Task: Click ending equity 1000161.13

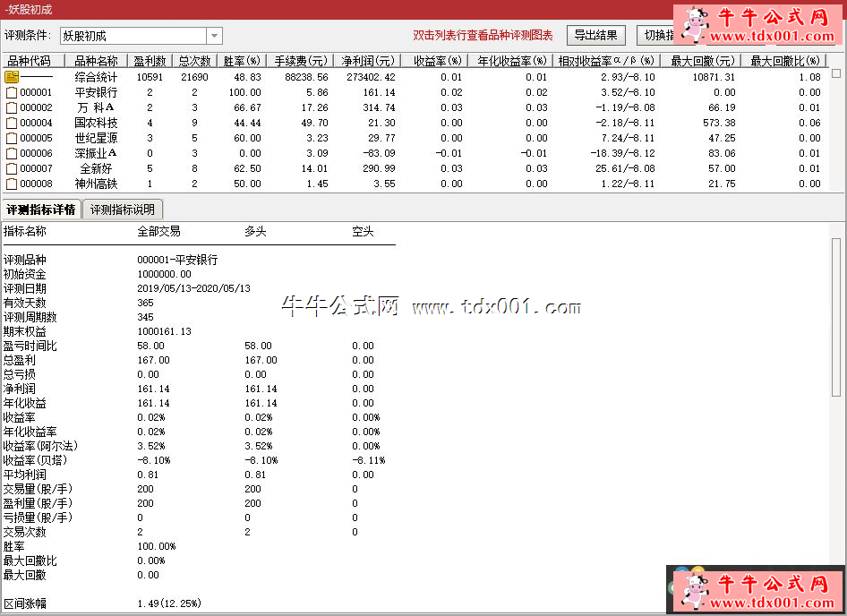Action: [164, 331]
